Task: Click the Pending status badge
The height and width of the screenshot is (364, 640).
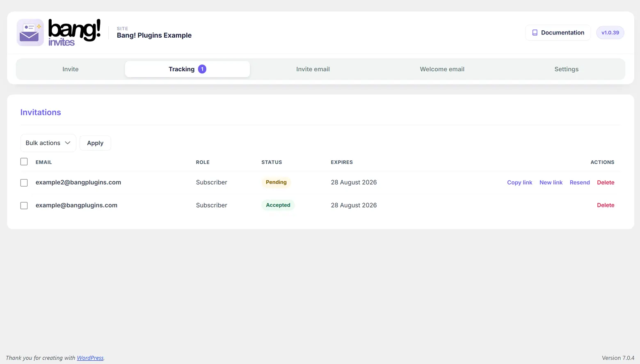Action: coord(276,182)
